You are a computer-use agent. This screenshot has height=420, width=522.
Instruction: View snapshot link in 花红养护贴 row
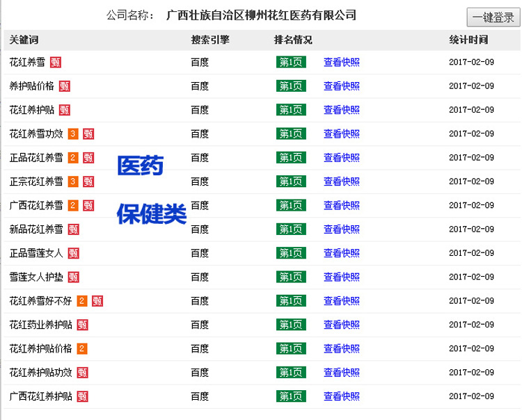coord(342,110)
